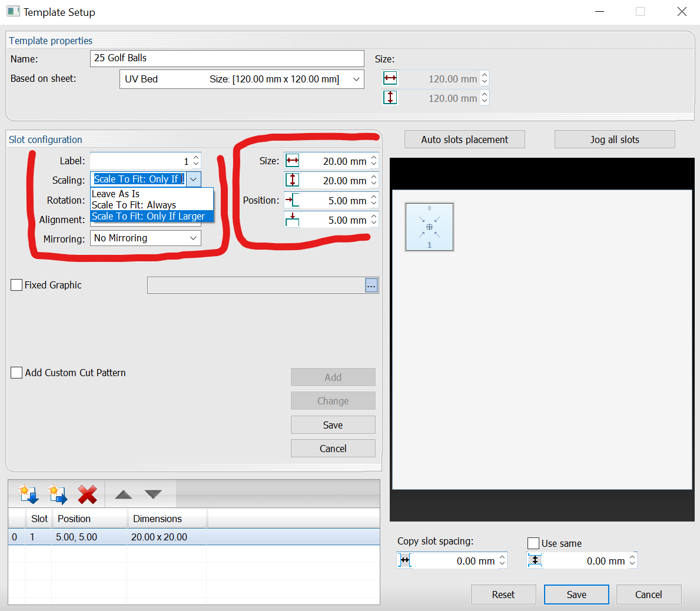The width and height of the screenshot is (700, 611).
Task: Adjust horizontal position spinner arrows
Action: pyautogui.click(x=374, y=200)
